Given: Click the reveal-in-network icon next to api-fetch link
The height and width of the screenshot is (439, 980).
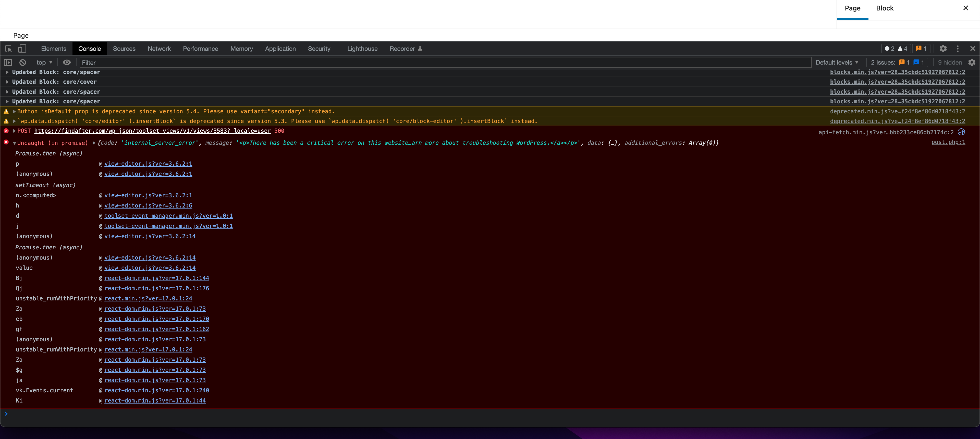Looking at the screenshot, I should click(961, 132).
